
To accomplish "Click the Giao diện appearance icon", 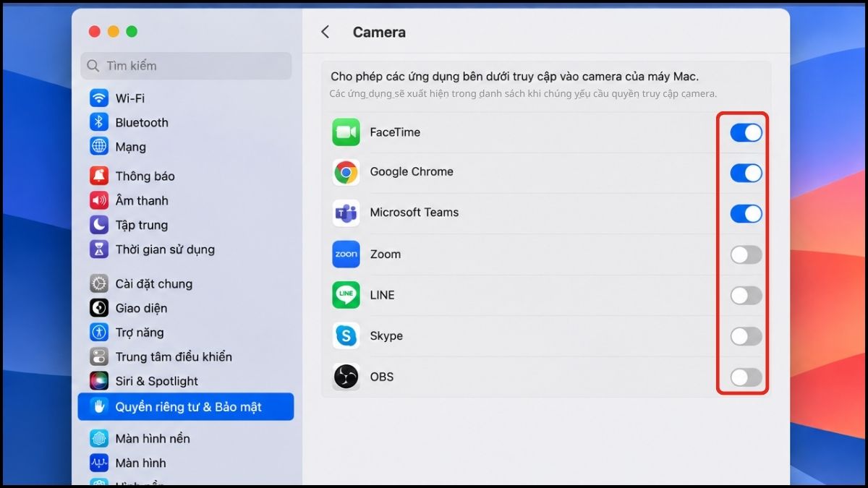I will click(x=99, y=308).
